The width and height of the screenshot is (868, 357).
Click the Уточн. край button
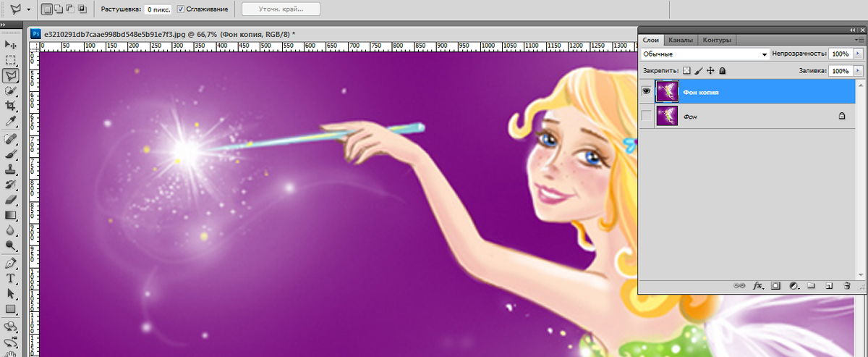(280, 9)
